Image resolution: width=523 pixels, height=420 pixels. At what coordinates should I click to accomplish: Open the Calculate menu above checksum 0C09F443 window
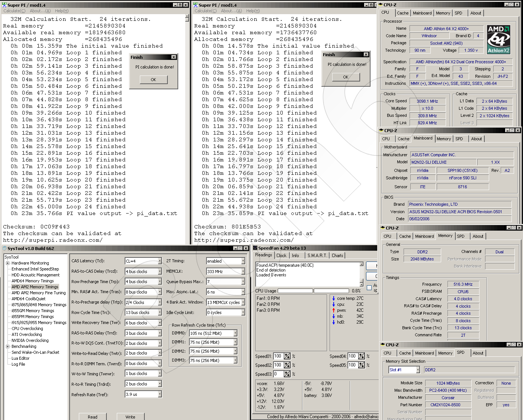pos(15,11)
